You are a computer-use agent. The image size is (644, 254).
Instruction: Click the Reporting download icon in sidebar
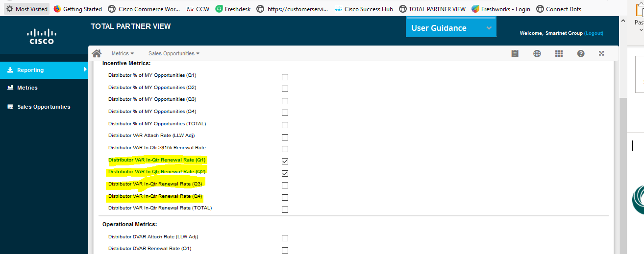(10, 70)
